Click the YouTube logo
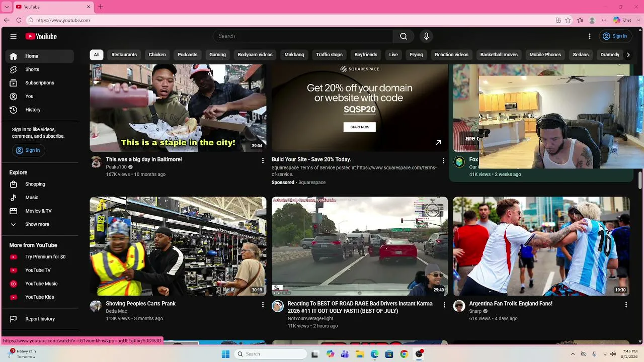The width and height of the screenshot is (644, 362). [41, 36]
